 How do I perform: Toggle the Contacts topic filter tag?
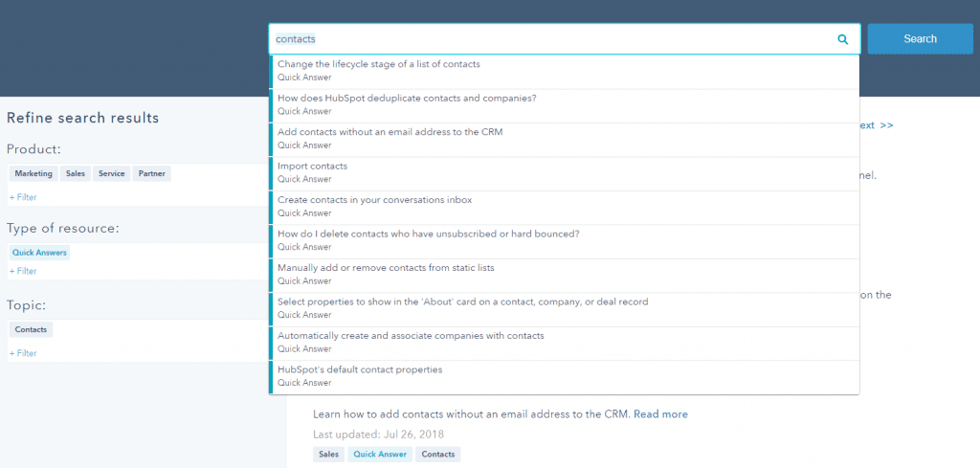pyautogui.click(x=31, y=329)
